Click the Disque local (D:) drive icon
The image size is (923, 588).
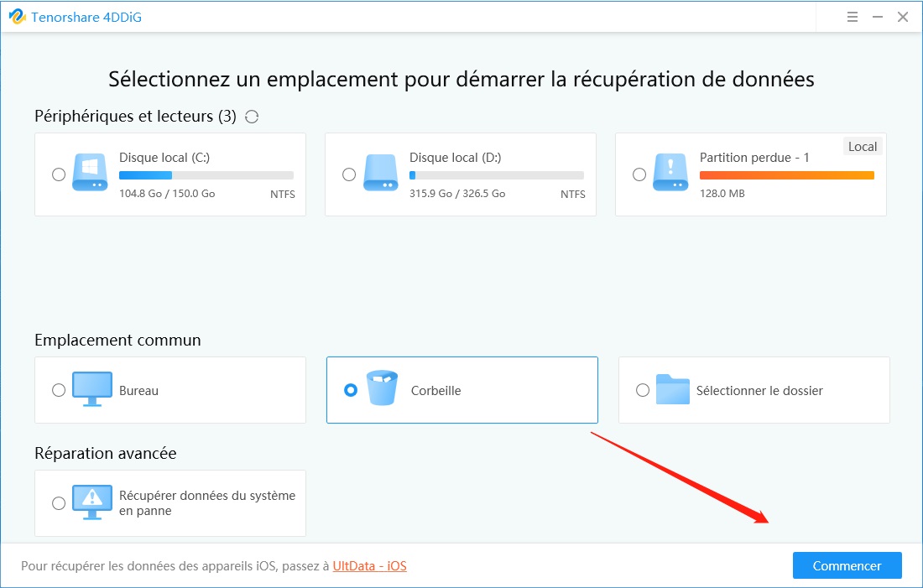(380, 173)
